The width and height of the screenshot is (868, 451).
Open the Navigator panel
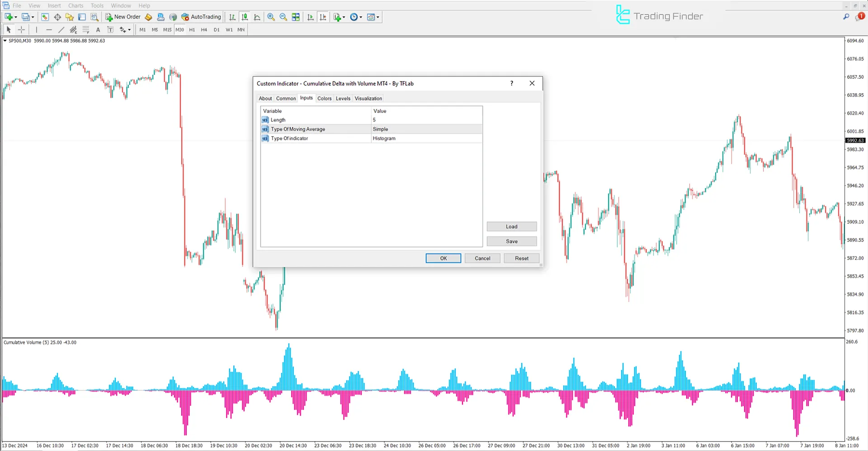(70, 17)
